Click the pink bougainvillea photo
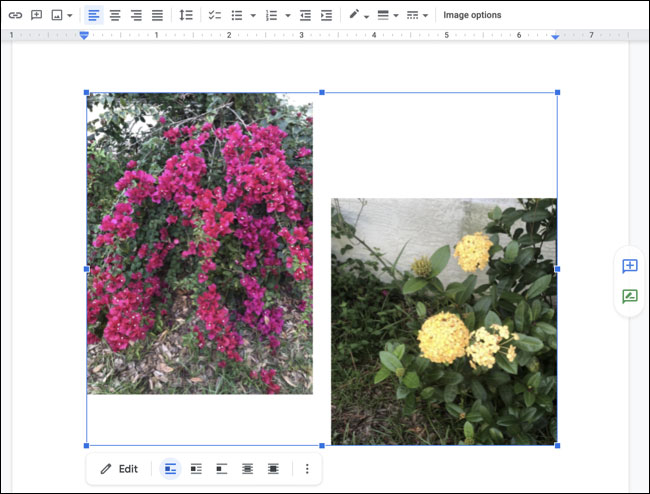The image size is (650, 494). click(200, 244)
